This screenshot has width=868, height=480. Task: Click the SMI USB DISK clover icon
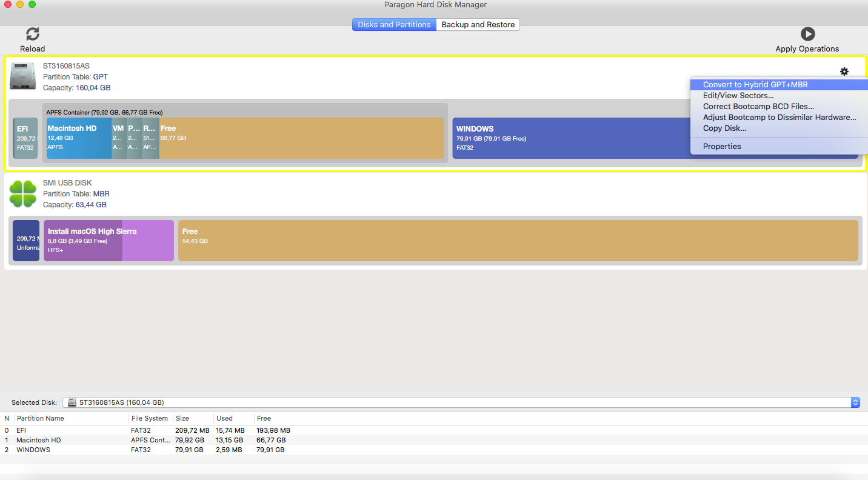(23, 194)
